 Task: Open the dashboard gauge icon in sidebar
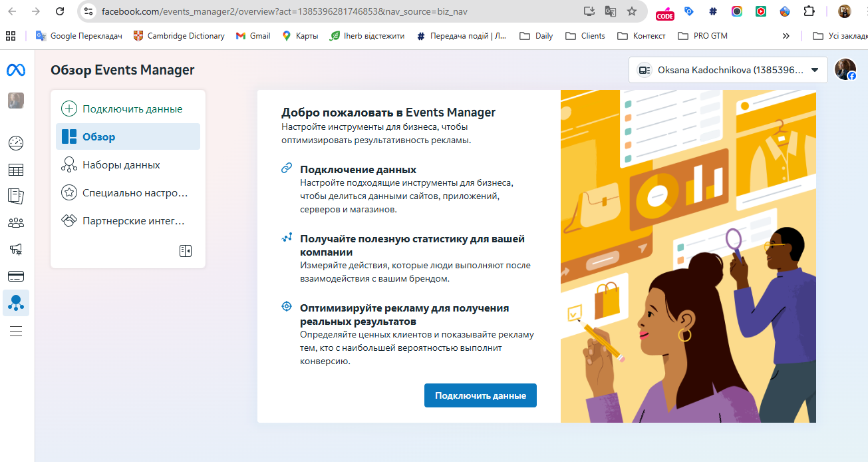16,142
